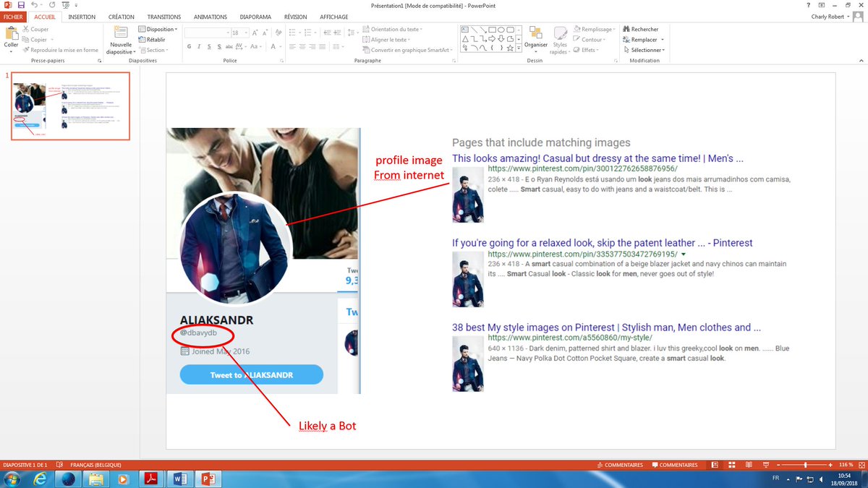The image size is (868, 488).
Task: Click Reproduire la mise en forme
Action: click(x=60, y=50)
